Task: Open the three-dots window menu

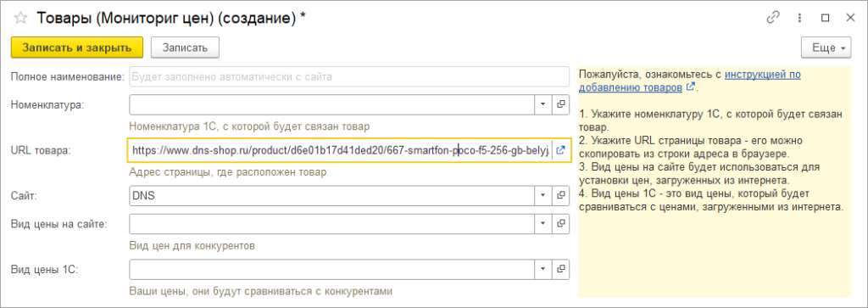Action: click(799, 19)
